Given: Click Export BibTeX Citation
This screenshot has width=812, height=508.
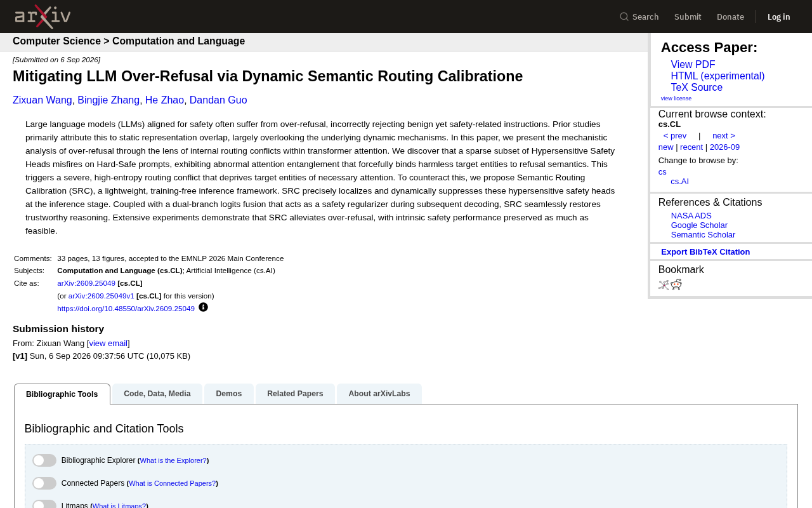Looking at the screenshot, I should [x=705, y=251].
